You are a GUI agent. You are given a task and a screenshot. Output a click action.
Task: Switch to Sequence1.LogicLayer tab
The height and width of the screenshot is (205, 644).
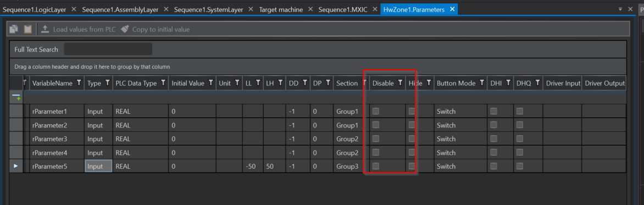(x=35, y=9)
